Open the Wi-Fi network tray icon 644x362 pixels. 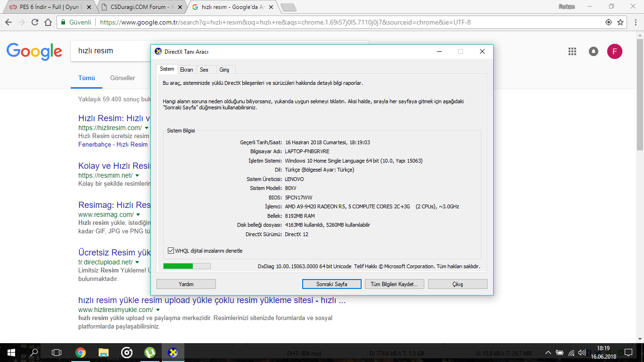[x=571, y=353]
